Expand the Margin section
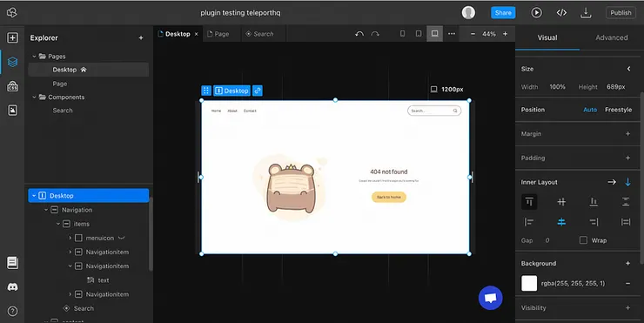This screenshot has height=323, width=644. [627, 133]
